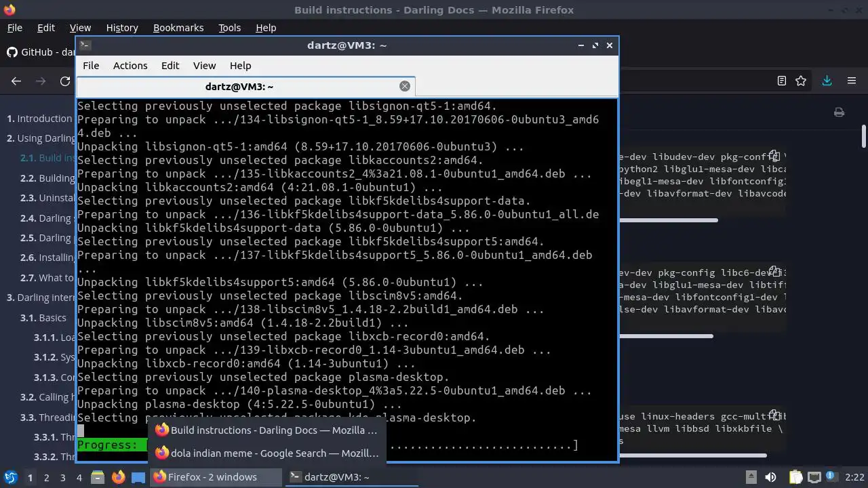Open network status tray icon

point(814,477)
